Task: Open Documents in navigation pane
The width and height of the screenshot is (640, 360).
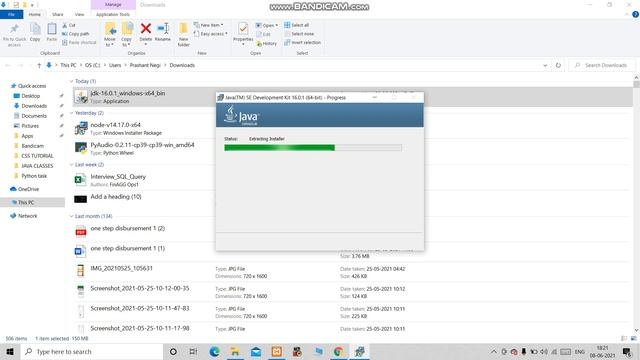Action: click(x=34, y=116)
